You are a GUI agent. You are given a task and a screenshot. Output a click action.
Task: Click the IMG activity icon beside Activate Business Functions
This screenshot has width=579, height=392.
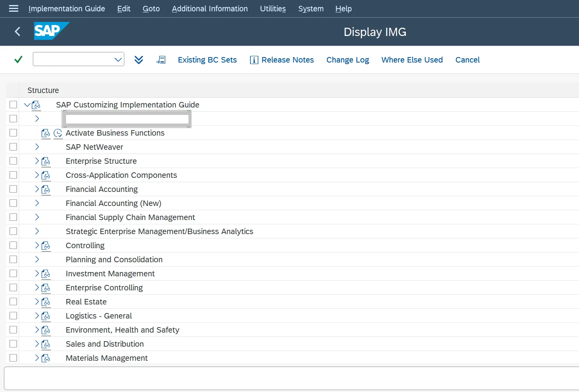[46, 133]
